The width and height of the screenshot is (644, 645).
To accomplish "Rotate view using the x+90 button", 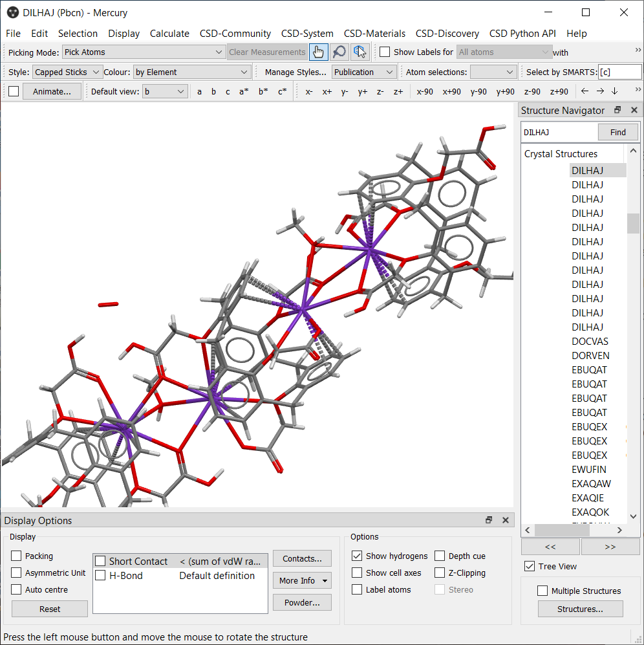I will 451,91.
